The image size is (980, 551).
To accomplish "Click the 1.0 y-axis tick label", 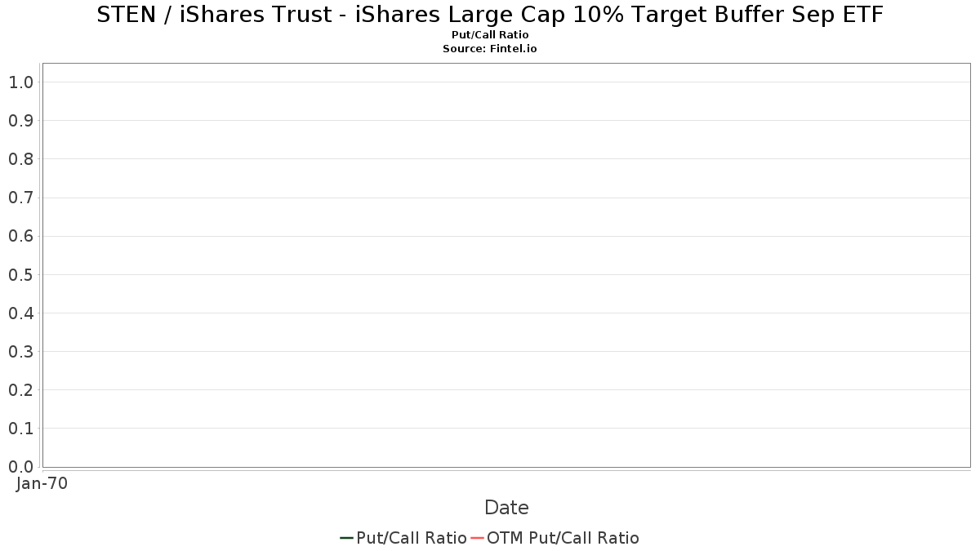I will click(20, 82).
